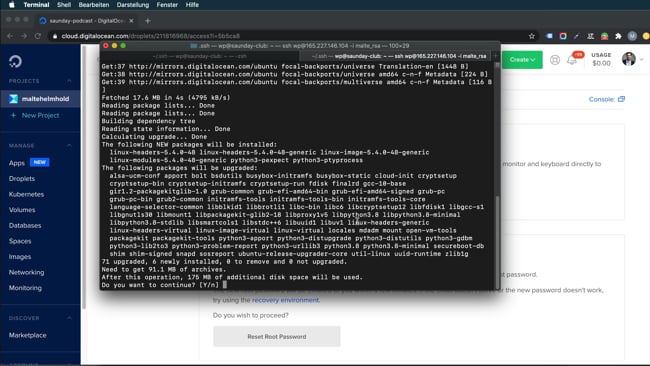Open the Hilfe menu

(x=192, y=5)
